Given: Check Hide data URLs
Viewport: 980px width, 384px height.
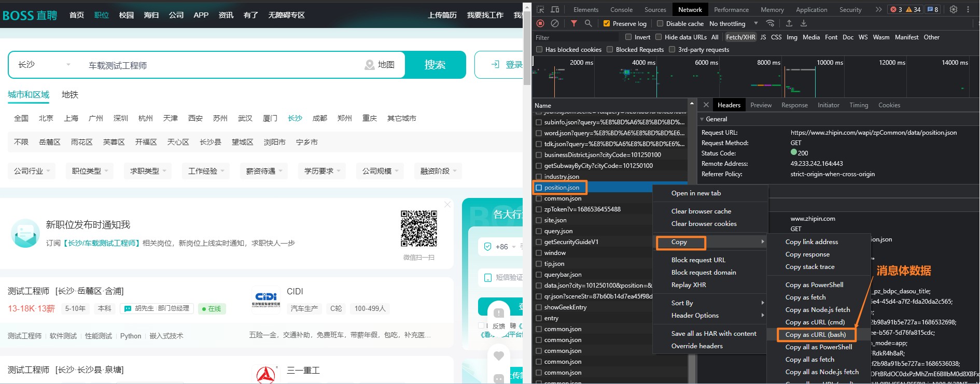Looking at the screenshot, I should pos(659,37).
